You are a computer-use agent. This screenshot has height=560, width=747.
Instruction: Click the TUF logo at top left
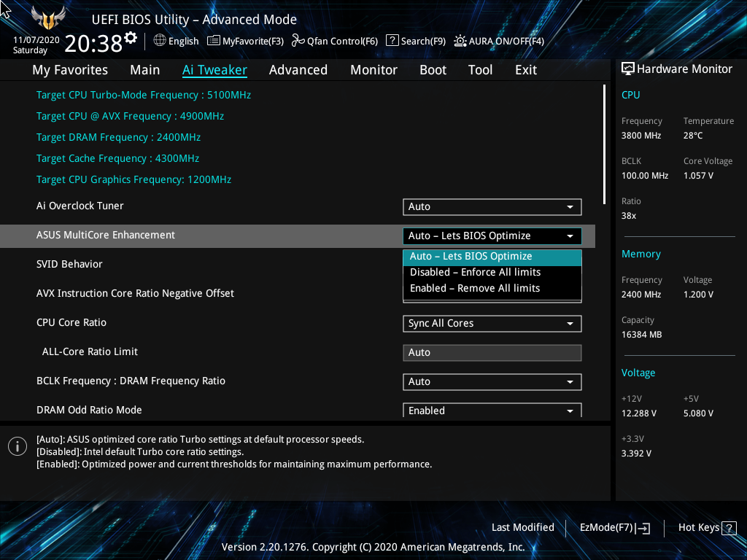click(48, 17)
